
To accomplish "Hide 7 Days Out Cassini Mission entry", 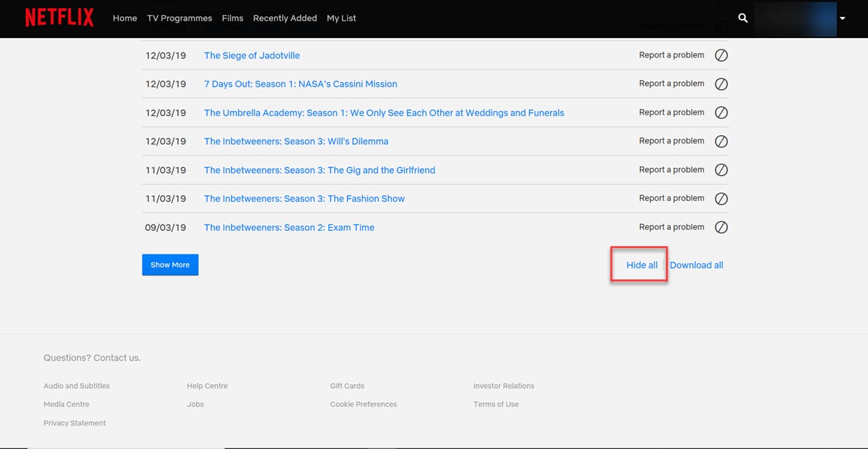I will point(722,84).
